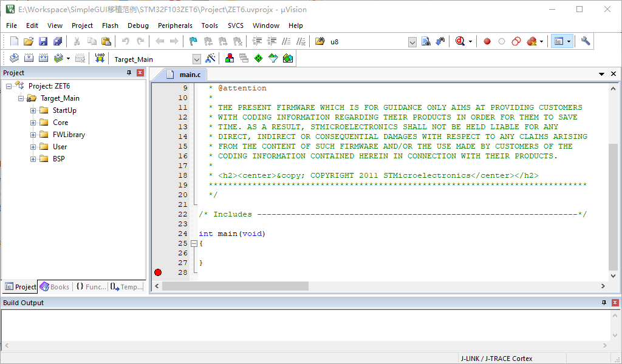Select the main.c editor tab

185,75
